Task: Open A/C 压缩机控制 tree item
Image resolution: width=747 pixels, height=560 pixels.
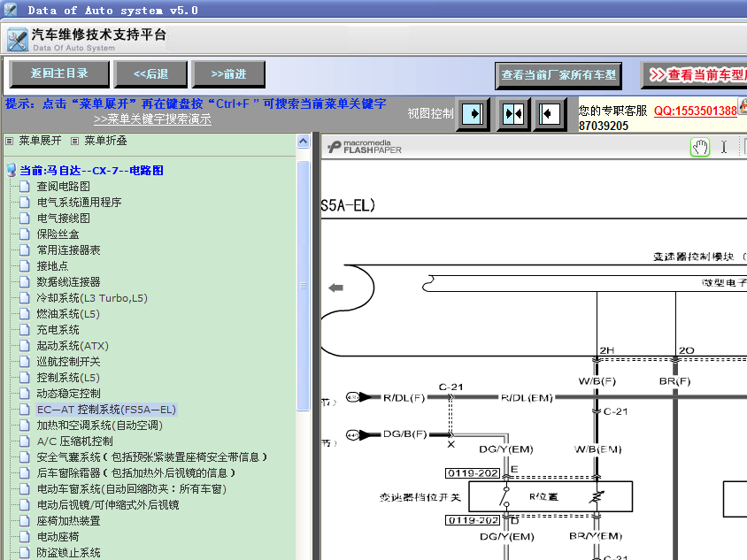Action: point(75,442)
